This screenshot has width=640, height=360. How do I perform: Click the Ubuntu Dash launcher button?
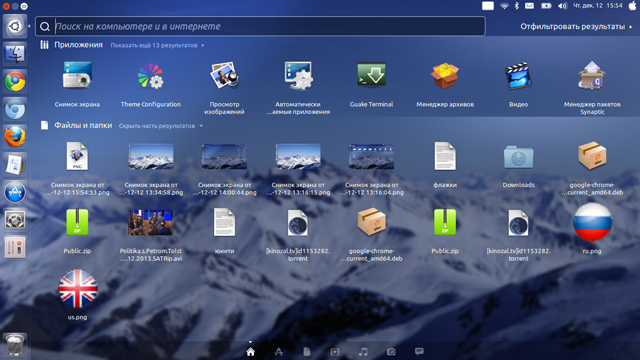pyautogui.click(x=15, y=27)
